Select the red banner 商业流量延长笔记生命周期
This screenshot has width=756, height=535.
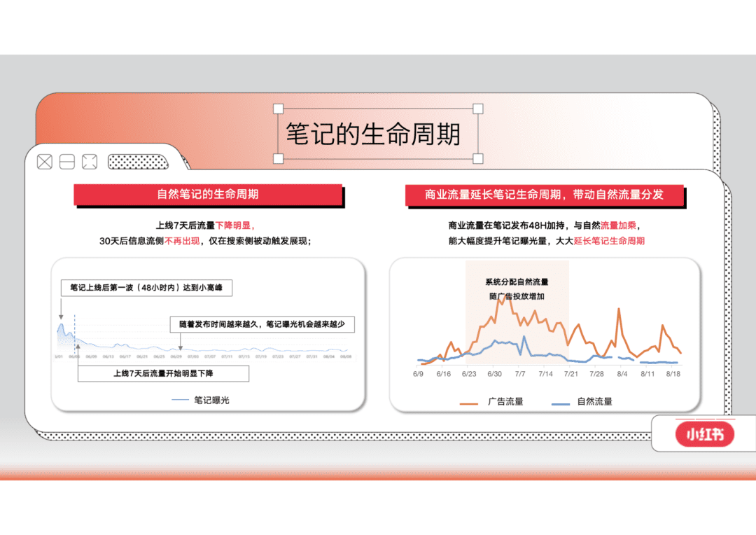(544, 195)
